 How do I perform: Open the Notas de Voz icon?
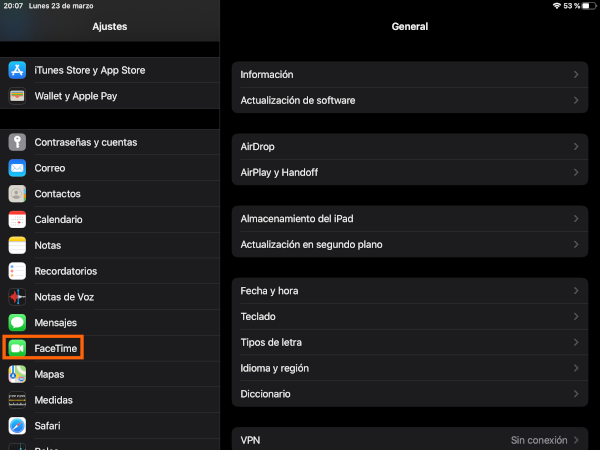(x=17, y=297)
